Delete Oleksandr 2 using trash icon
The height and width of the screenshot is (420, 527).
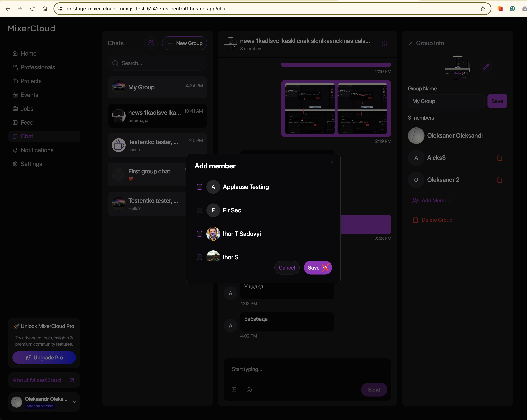[500, 180]
